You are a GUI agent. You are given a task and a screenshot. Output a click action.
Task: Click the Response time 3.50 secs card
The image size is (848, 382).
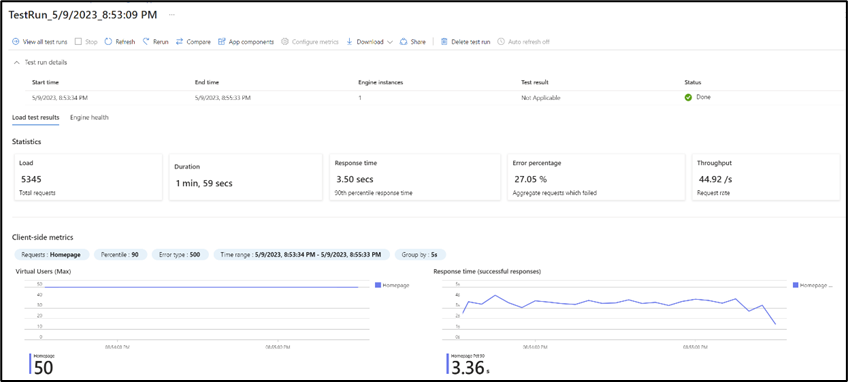coord(415,177)
